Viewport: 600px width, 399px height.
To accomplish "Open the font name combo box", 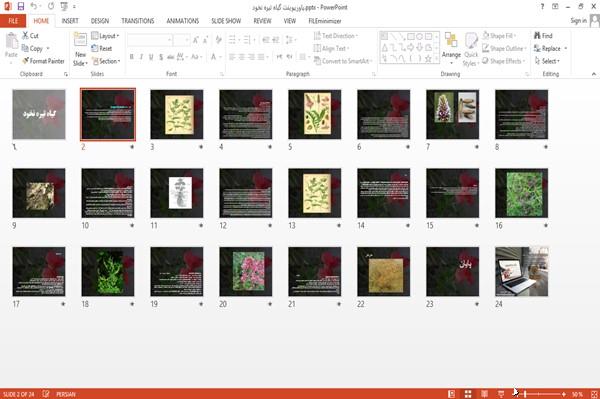I will click(149, 40).
